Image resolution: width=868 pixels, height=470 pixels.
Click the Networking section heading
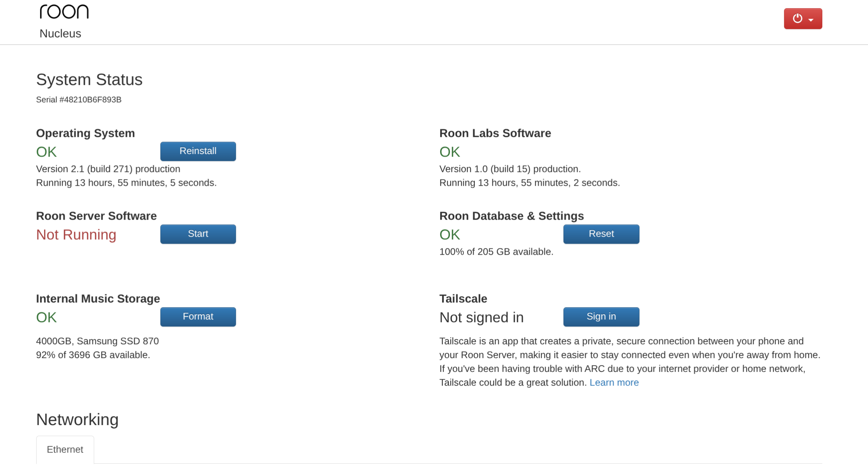click(x=77, y=420)
